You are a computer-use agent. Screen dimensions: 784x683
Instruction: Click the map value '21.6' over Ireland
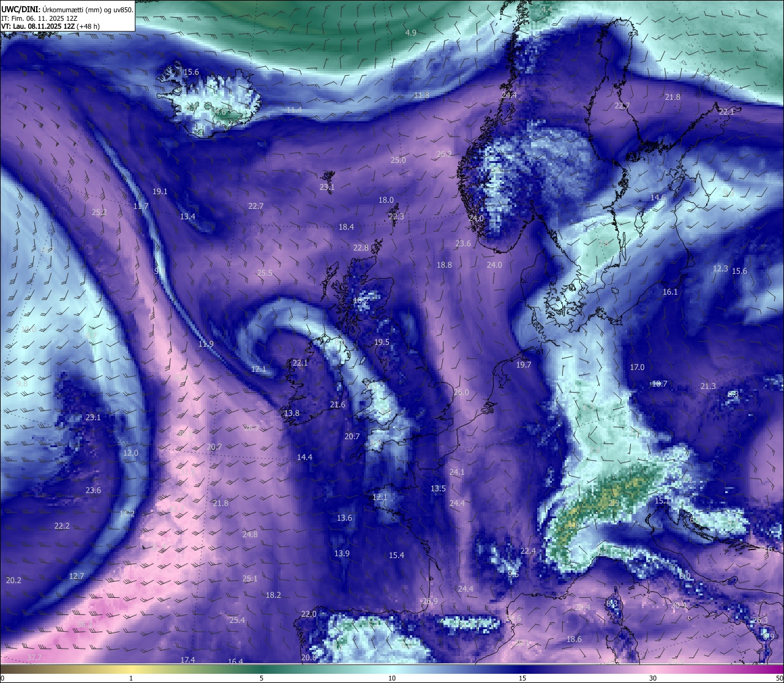click(337, 404)
